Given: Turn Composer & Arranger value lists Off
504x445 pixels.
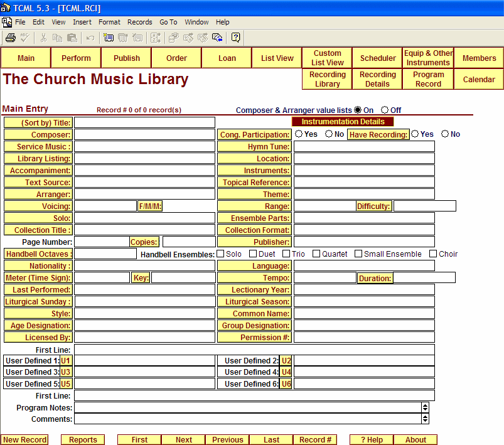Looking at the screenshot, I should click(x=385, y=110).
